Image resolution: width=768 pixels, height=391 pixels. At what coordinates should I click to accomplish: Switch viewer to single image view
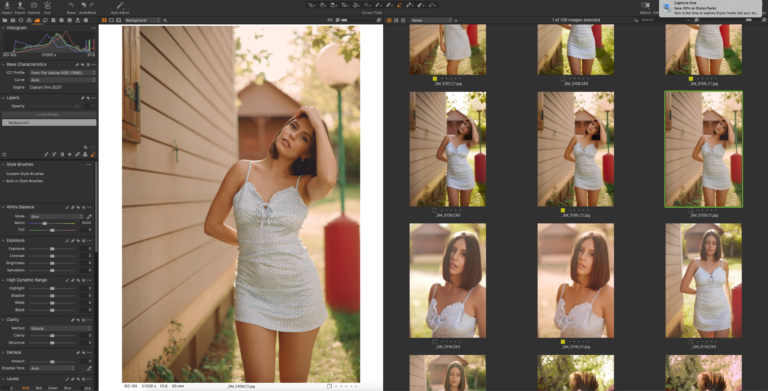pos(111,20)
